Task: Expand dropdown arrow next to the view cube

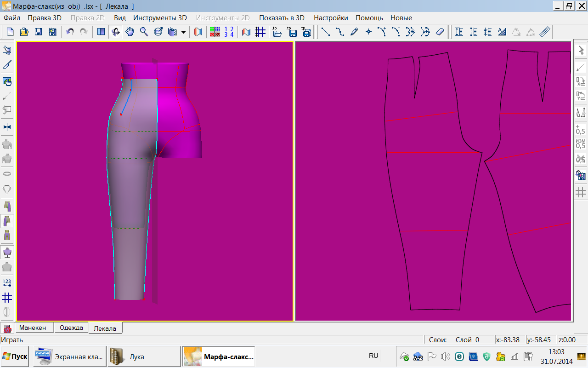Action: [183, 32]
